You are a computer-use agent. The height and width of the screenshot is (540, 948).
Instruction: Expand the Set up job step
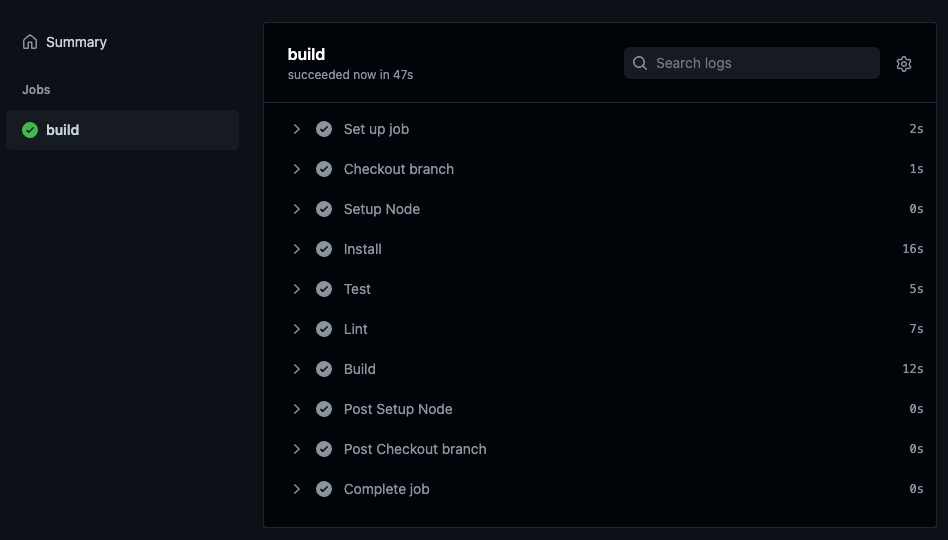[x=297, y=129]
